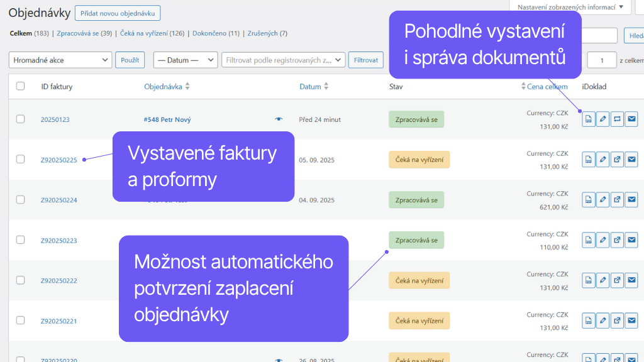Open PDF document for invoice 20250123
This screenshot has height=362, width=644.
point(588,119)
